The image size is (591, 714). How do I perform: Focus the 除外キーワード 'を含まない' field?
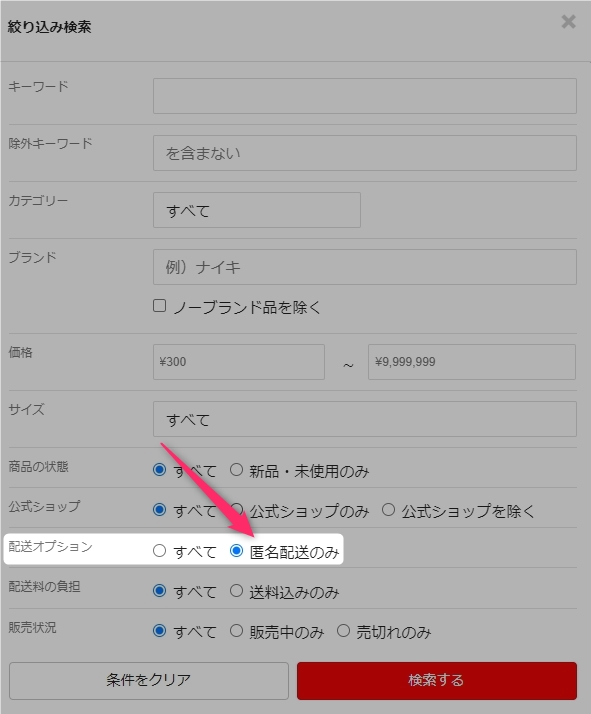(365, 153)
